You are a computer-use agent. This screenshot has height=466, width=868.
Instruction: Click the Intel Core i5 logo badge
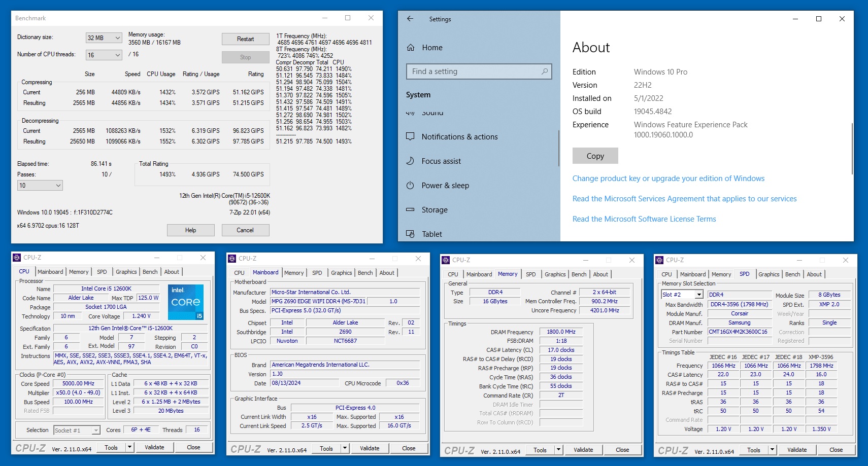coord(186,302)
